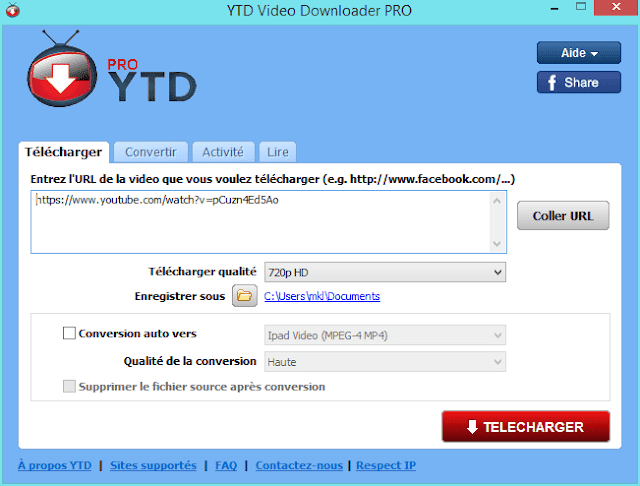Open the Sites supportés link
The width and height of the screenshot is (640, 486).
coord(153,465)
